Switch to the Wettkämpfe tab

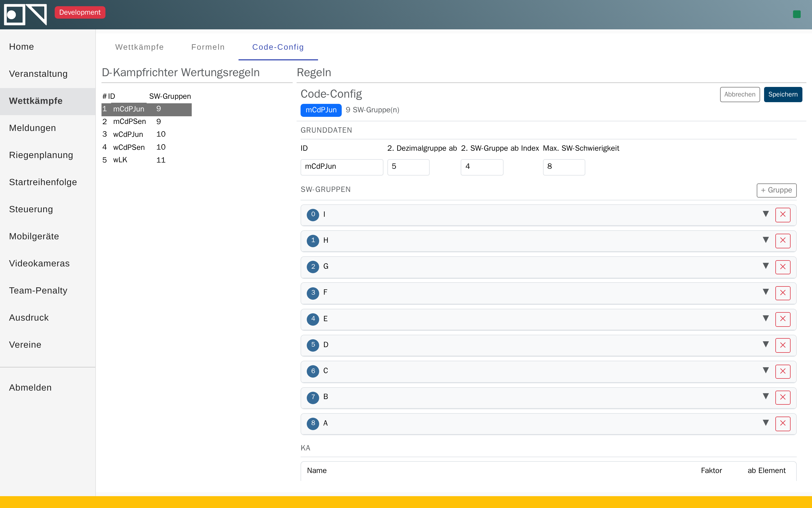point(140,47)
